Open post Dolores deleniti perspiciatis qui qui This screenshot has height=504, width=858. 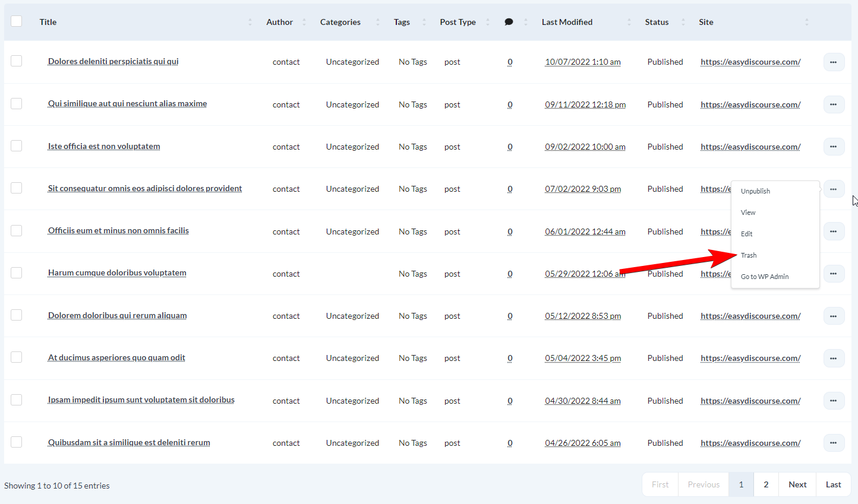pyautogui.click(x=113, y=61)
